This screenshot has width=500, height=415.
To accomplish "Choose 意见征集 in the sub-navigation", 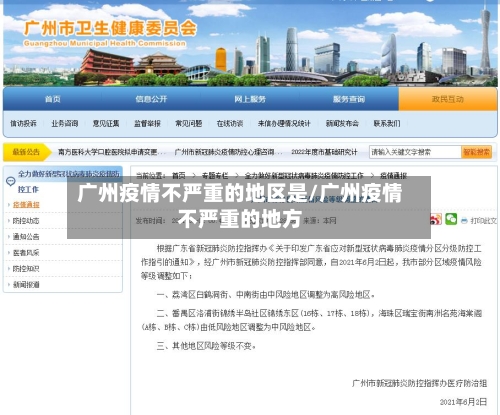I will [106, 123].
